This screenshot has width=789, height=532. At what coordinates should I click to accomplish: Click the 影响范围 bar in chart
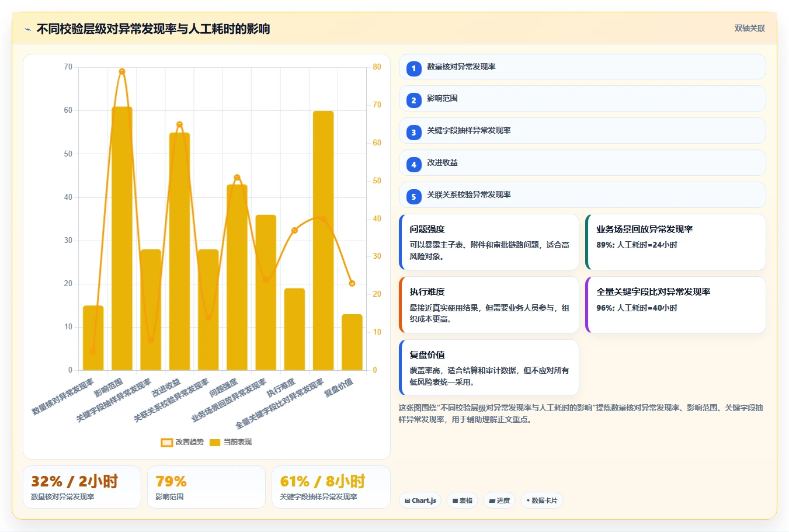(122, 238)
